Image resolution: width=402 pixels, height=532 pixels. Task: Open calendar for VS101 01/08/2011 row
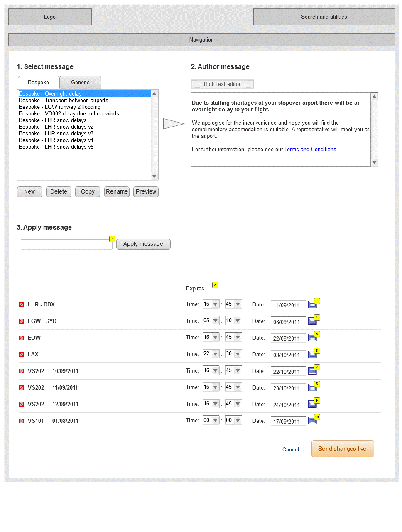[312, 421]
